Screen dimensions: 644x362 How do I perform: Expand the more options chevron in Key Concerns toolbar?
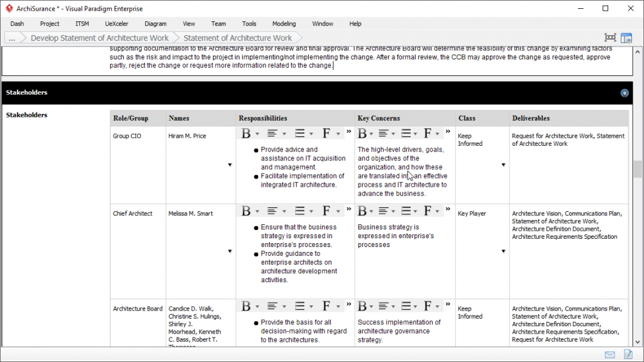point(448,129)
